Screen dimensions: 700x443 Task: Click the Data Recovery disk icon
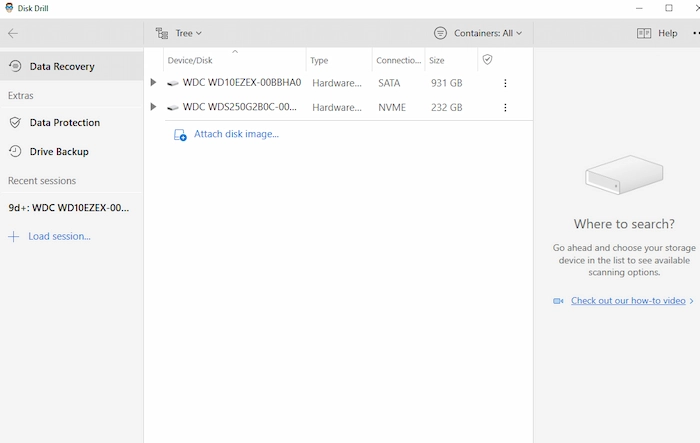tap(15, 66)
